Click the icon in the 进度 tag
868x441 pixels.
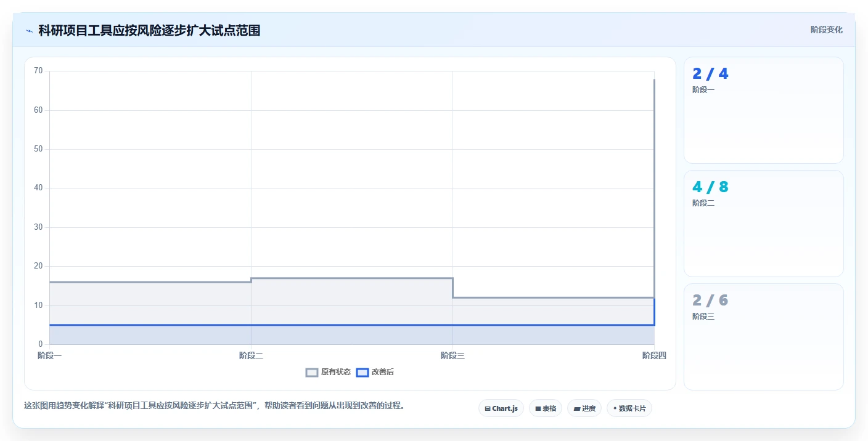(576, 408)
